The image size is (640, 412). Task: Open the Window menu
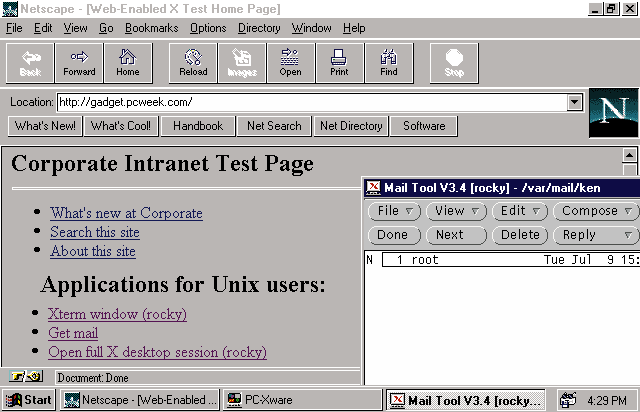(x=311, y=28)
